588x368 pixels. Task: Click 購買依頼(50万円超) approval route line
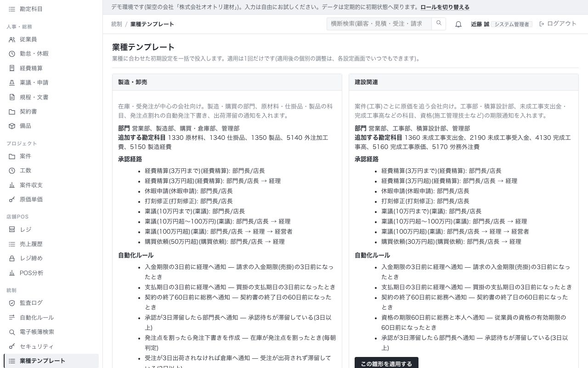tap(215, 241)
